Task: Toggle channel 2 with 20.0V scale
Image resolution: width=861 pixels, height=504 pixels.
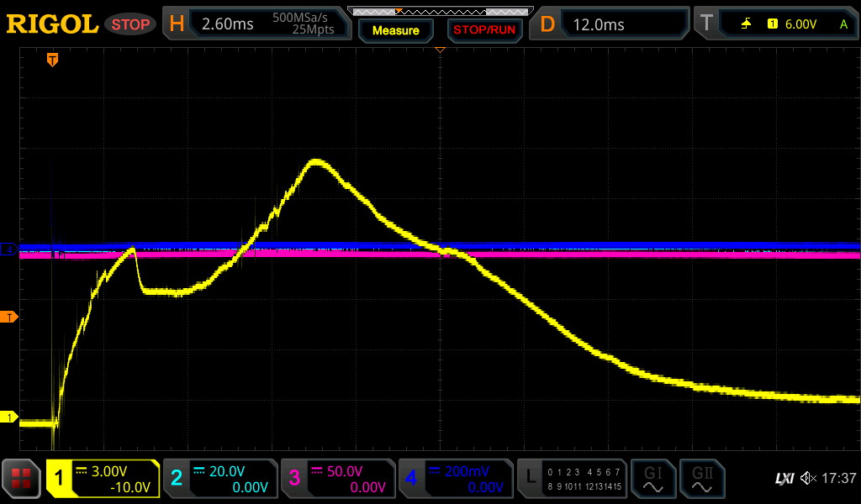Action: point(219,479)
